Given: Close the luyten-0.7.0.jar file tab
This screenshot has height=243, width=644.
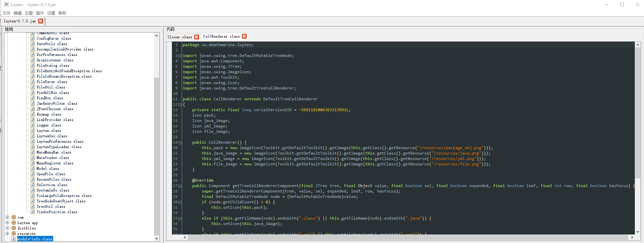Looking at the screenshot, I should tap(41, 21).
